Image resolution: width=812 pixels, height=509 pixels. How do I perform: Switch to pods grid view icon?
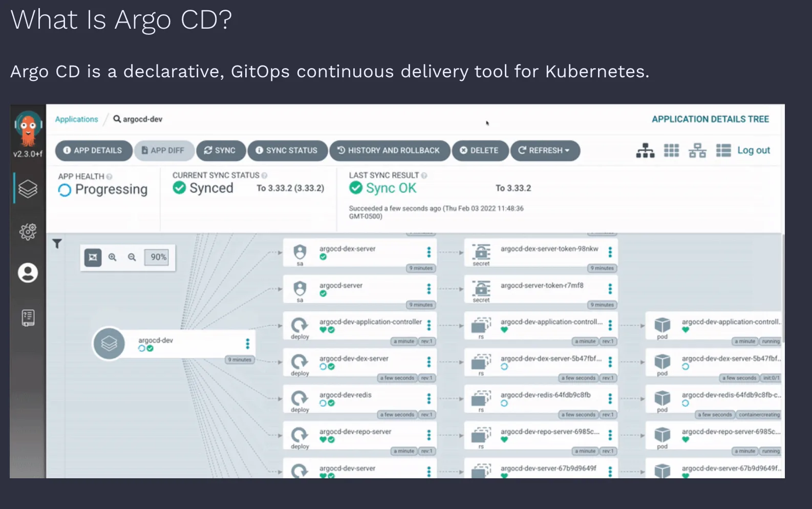point(671,151)
